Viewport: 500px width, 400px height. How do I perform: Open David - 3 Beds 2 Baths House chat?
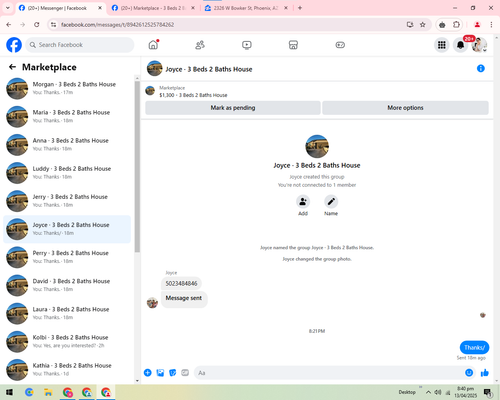[x=67, y=285]
